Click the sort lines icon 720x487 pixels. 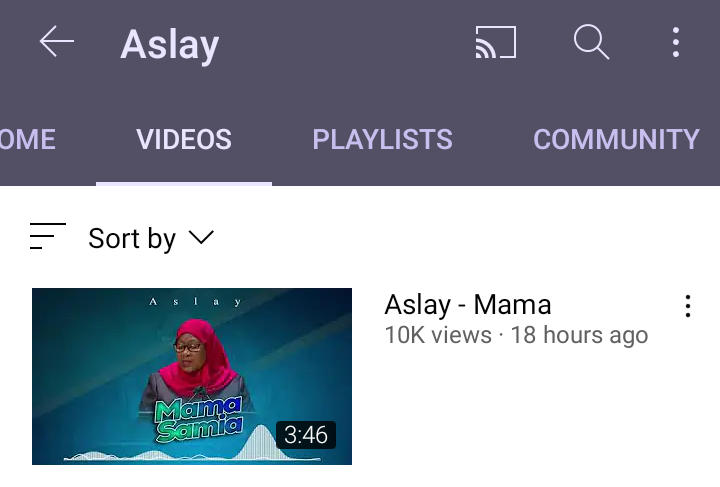pyautogui.click(x=48, y=236)
